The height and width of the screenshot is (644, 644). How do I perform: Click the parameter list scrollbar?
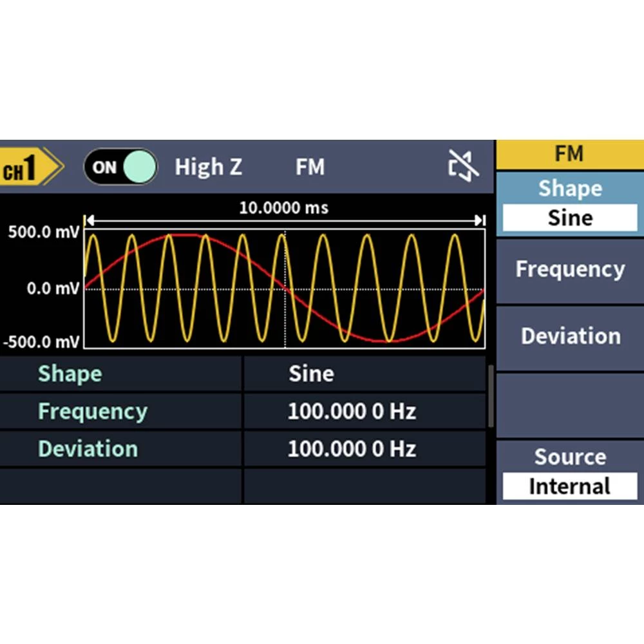(x=491, y=396)
